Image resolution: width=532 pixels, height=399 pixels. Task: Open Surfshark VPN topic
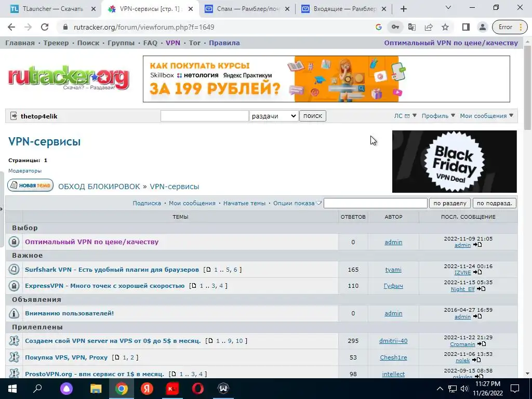point(112,270)
